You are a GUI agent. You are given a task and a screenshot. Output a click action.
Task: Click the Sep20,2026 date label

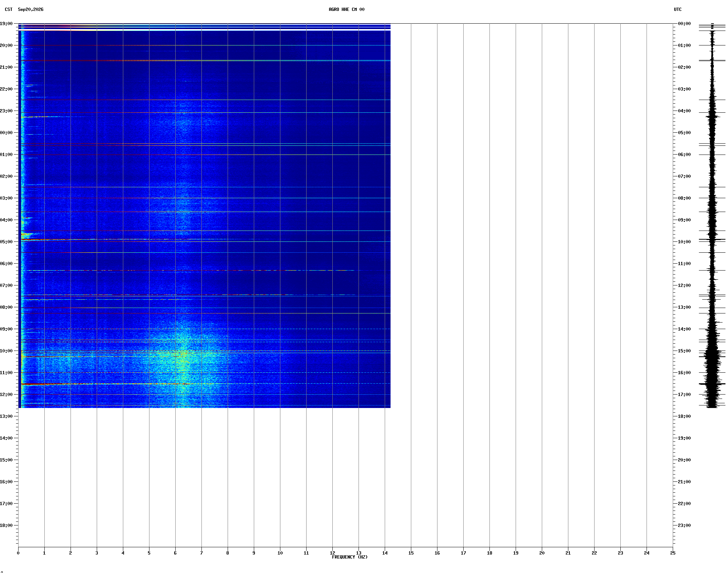(x=31, y=9)
